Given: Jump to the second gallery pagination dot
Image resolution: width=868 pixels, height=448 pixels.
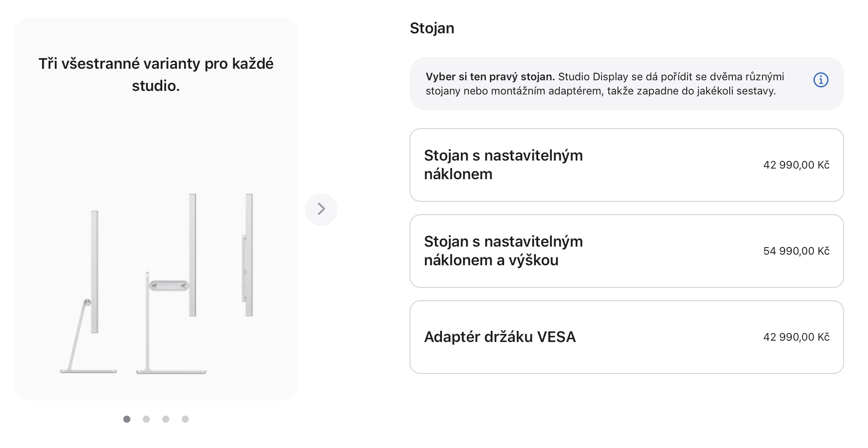Looking at the screenshot, I should (x=146, y=419).
